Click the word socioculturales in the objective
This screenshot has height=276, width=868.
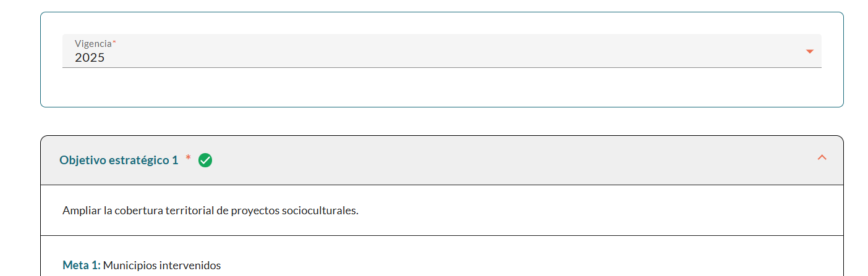pyautogui.click(x=320, y=211)
